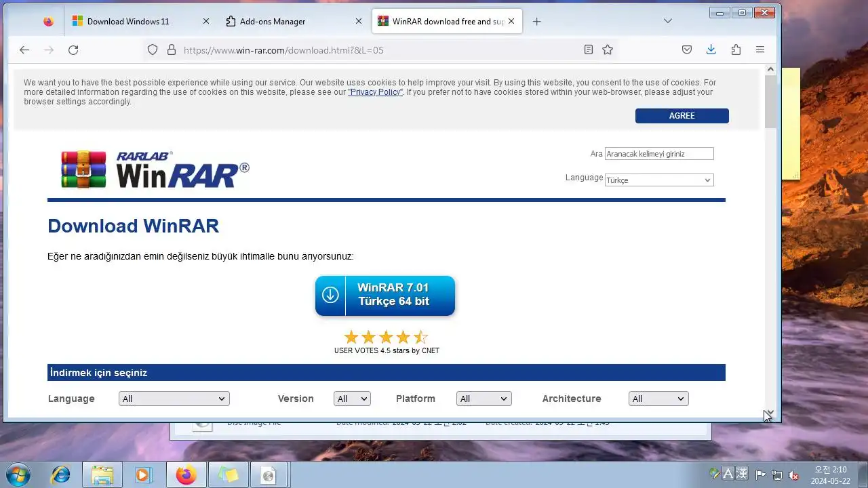Click the 4.5 star rating graphic

click(x=386, y=337)
